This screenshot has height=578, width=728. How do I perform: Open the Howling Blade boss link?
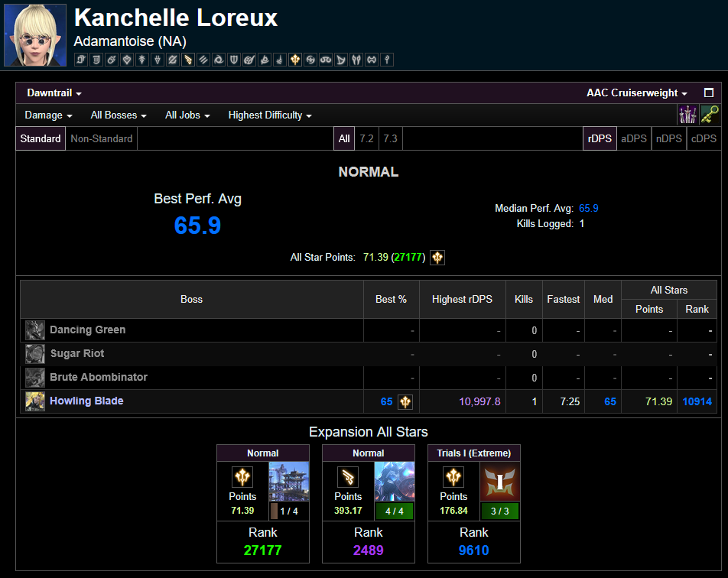pos(86,401)
